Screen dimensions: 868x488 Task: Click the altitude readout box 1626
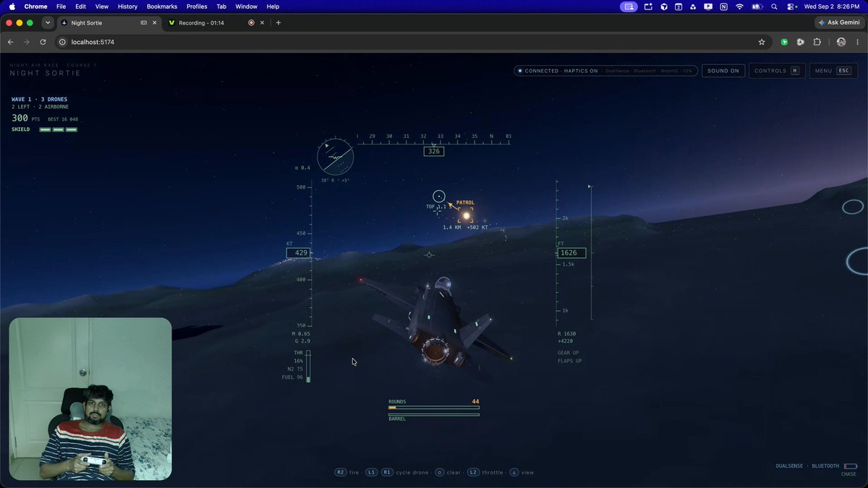pyautogui.click(x=571, y=253)
